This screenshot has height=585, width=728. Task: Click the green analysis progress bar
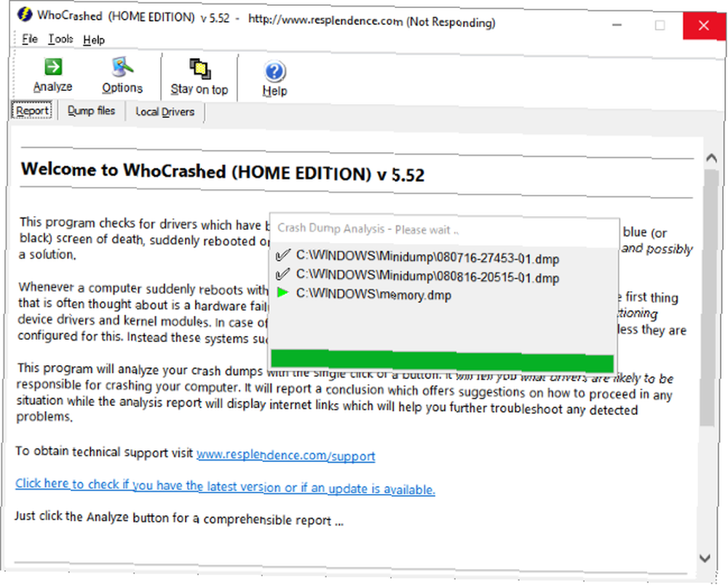pos(443,361)
